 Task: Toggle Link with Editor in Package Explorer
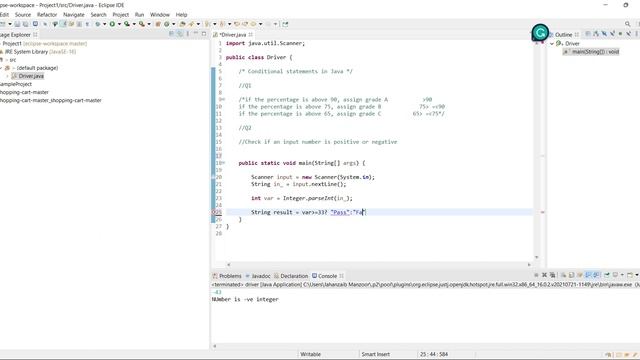180,34
